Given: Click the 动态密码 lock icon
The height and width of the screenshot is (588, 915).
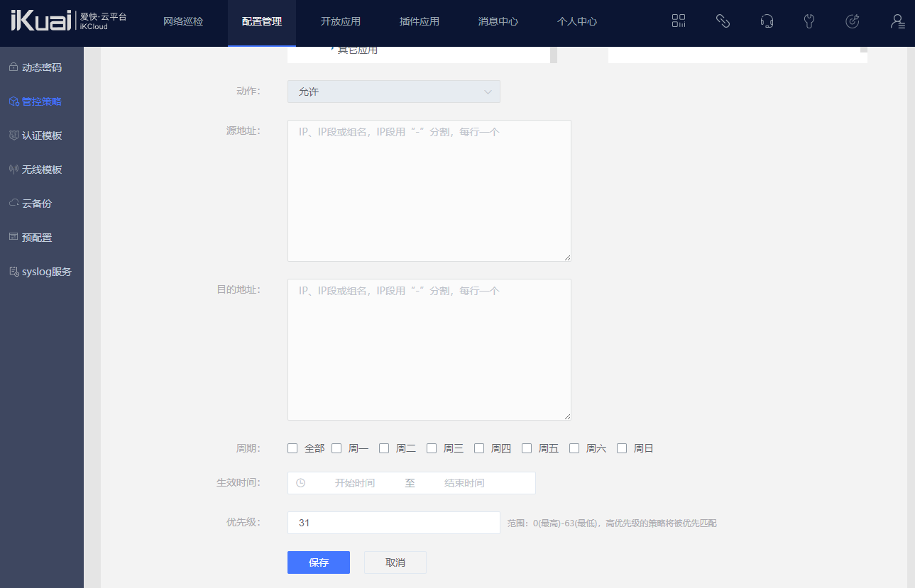Looking at the screenshot, I should pos(13,67).
